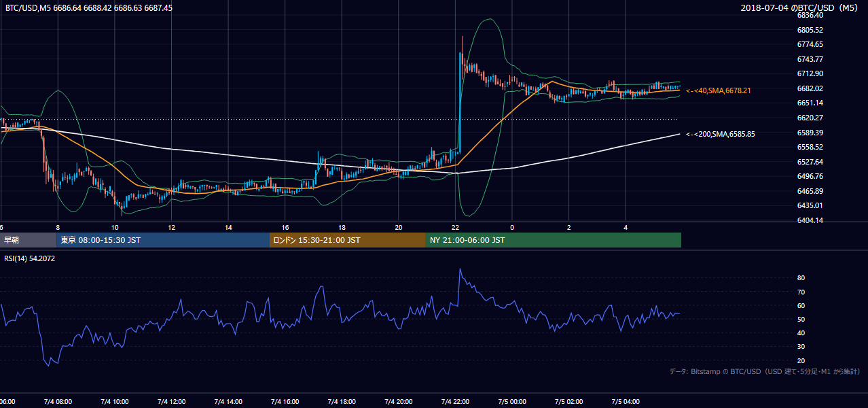This screenshot has width=868, height=408.
Task: Click the 6620.27 price axis label
Action: pyautogui.click(x=810, y=118)
